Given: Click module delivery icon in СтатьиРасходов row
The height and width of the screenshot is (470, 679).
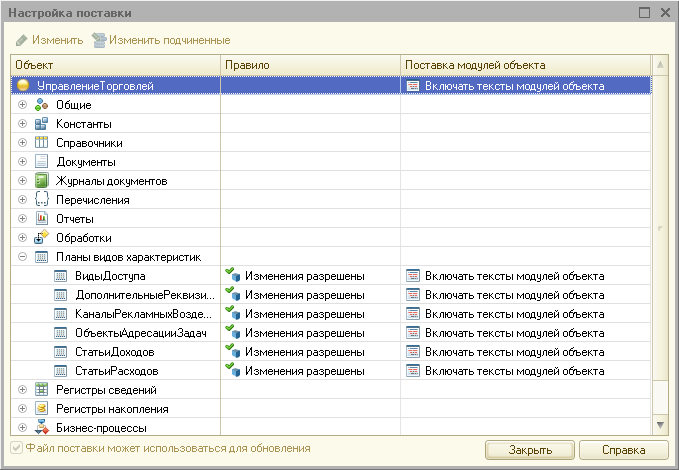Looking at the screenshot, I should [x=413, y=371].
